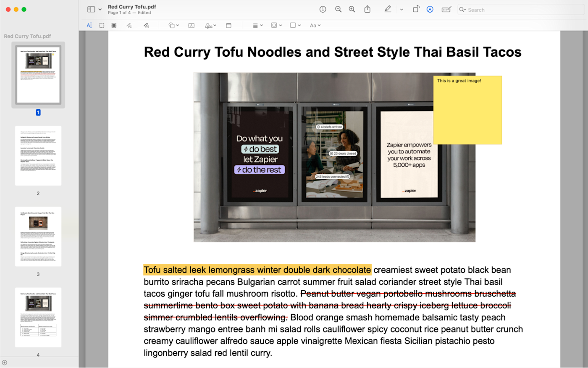Click the Red Curry Tofu.pdf sidebar label
The image size is (588, 368).
click(27, 36)
